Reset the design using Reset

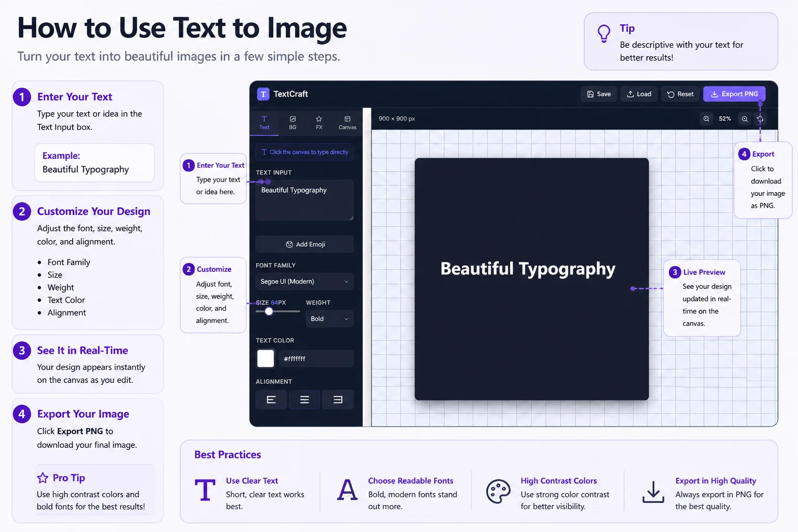click(680, 94)
